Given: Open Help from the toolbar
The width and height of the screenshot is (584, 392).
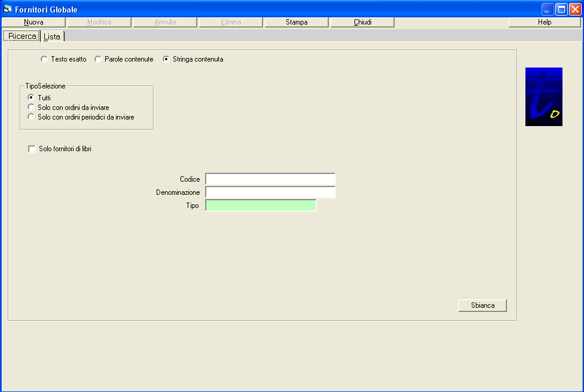Looking at the screenshot, I should pos(545,22).
